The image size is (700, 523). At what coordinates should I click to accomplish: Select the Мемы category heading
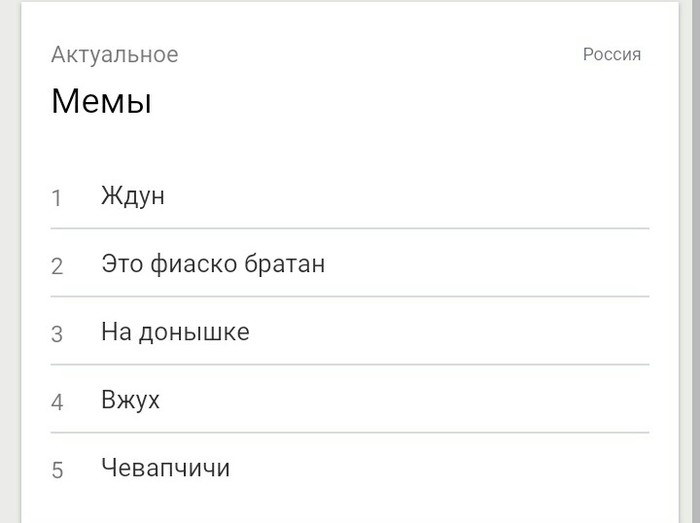pos(101,102)
